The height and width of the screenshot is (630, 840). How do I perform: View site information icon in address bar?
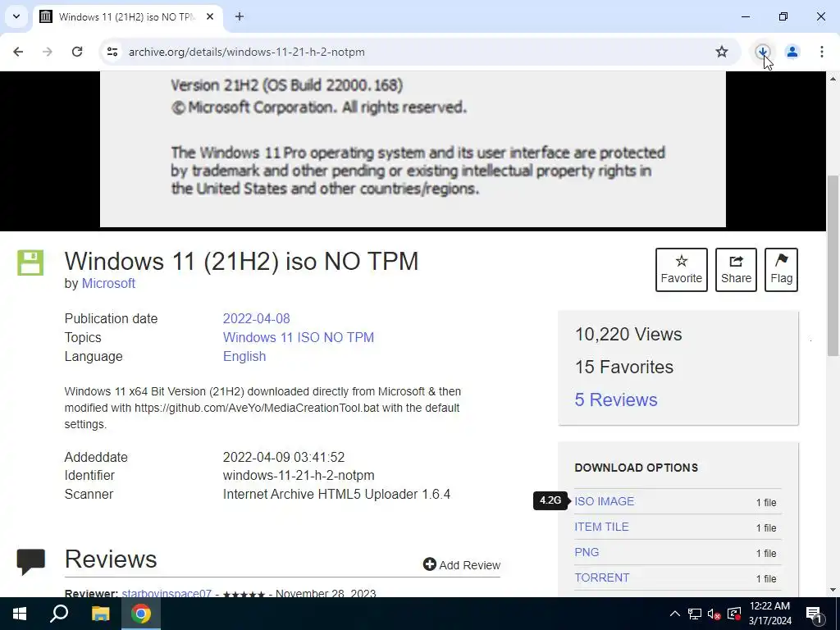112,52
